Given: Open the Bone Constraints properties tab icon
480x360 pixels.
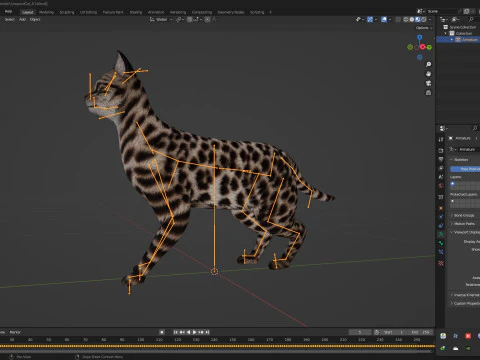Looking at the screenshot, I should click(x=441, y=252).
